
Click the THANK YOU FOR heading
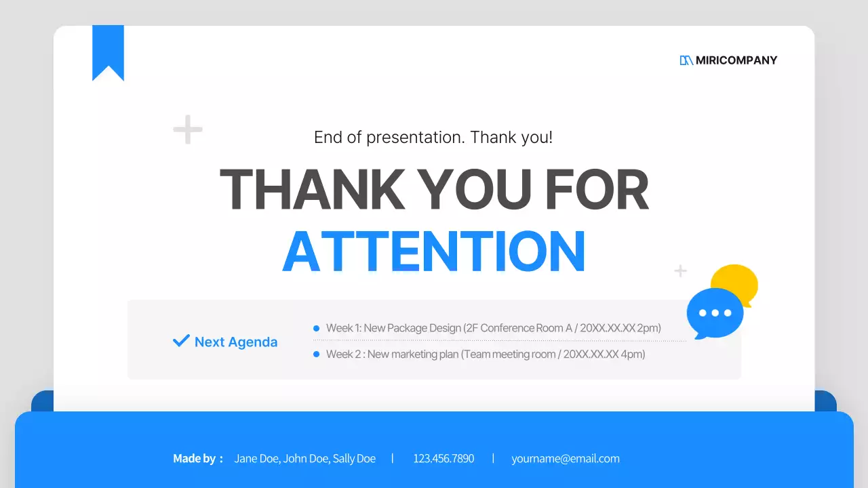[434, 190]
